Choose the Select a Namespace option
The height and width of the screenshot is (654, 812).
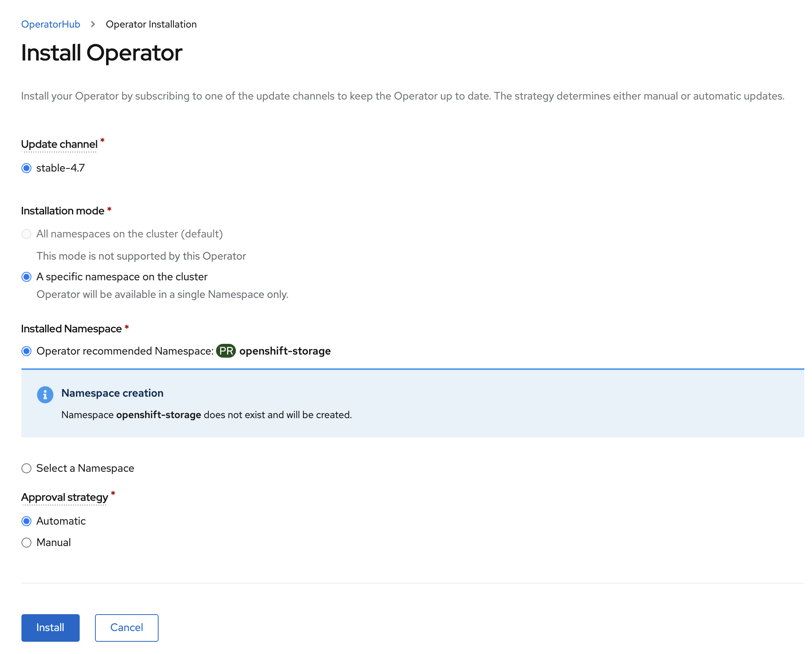pos(26,468)
